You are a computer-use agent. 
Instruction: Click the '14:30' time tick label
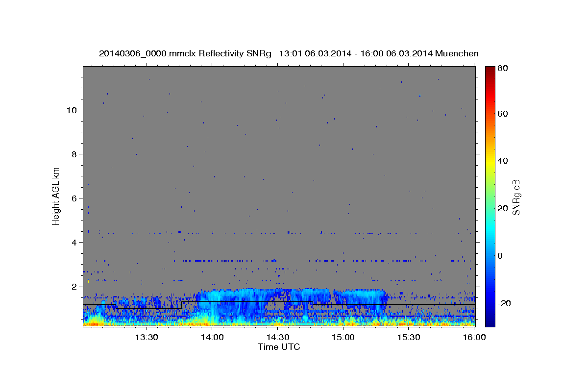[278, 337]
